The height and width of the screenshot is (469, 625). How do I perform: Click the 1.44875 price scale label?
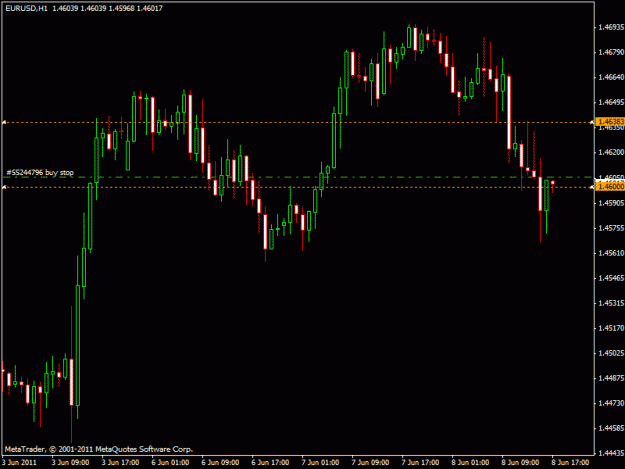(611, 378)
